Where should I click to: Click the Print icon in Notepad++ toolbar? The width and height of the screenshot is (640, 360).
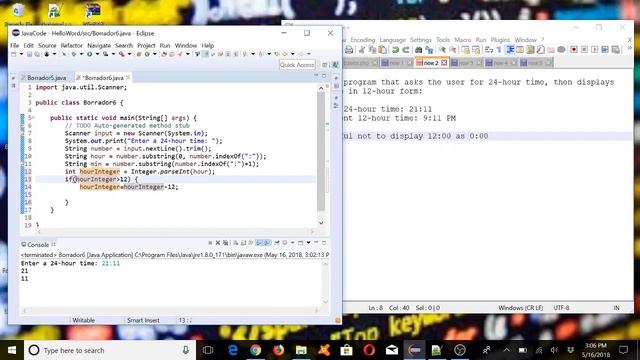(x=349, y=50)
